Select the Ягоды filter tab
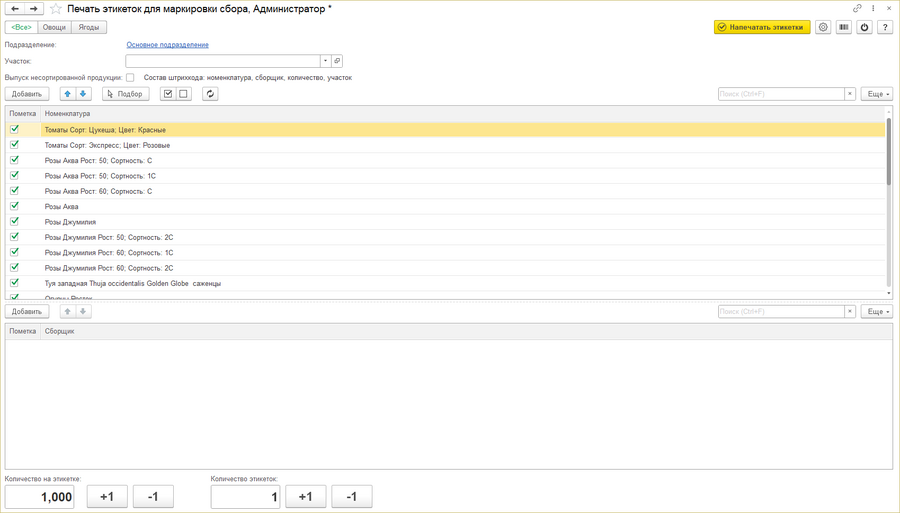 click(x=89, y=27)
